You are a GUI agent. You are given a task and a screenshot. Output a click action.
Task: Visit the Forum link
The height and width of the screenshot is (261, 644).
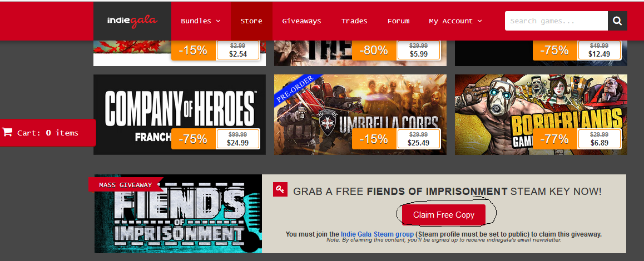(x=398, y=21)
